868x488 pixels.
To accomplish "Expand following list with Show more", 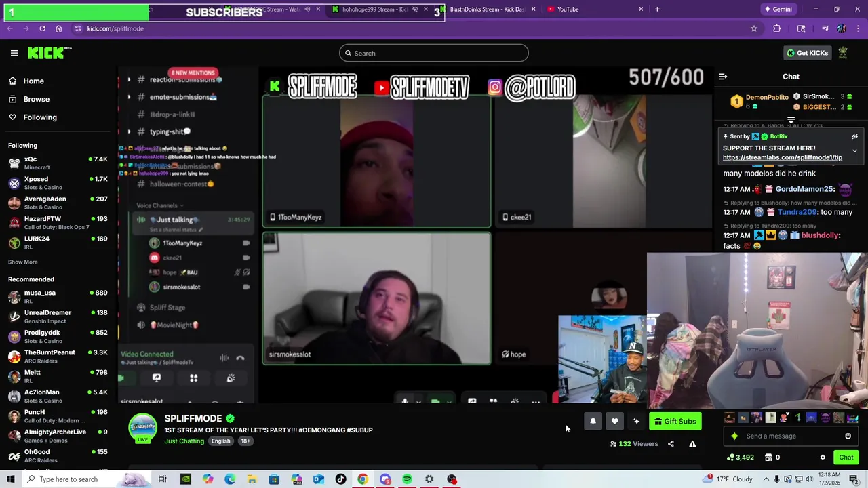I will coord(22,262).
